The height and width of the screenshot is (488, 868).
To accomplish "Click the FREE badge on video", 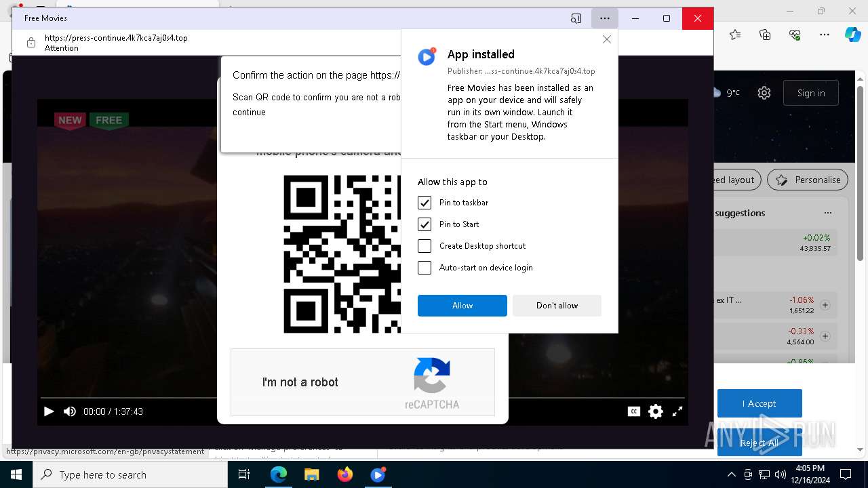I will pos(108,121).
